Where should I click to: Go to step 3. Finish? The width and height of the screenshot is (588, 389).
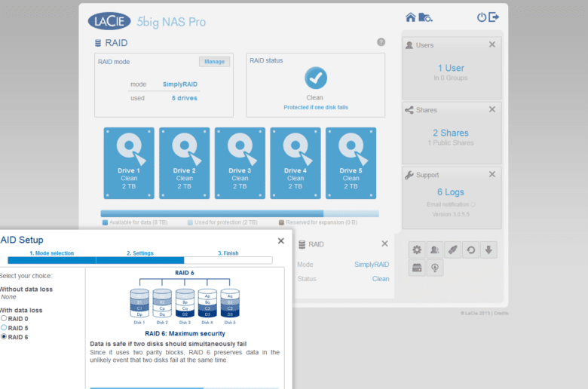tap(228, 253)
